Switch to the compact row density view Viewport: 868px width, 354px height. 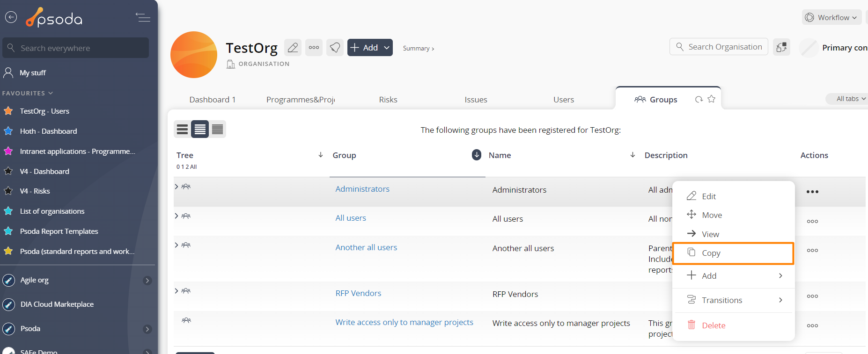click(182, 130)
